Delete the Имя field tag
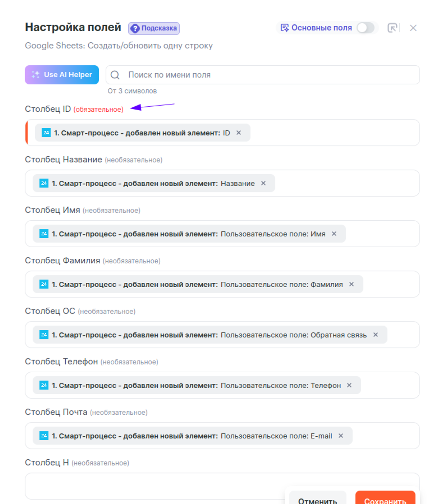 [334, 234]
